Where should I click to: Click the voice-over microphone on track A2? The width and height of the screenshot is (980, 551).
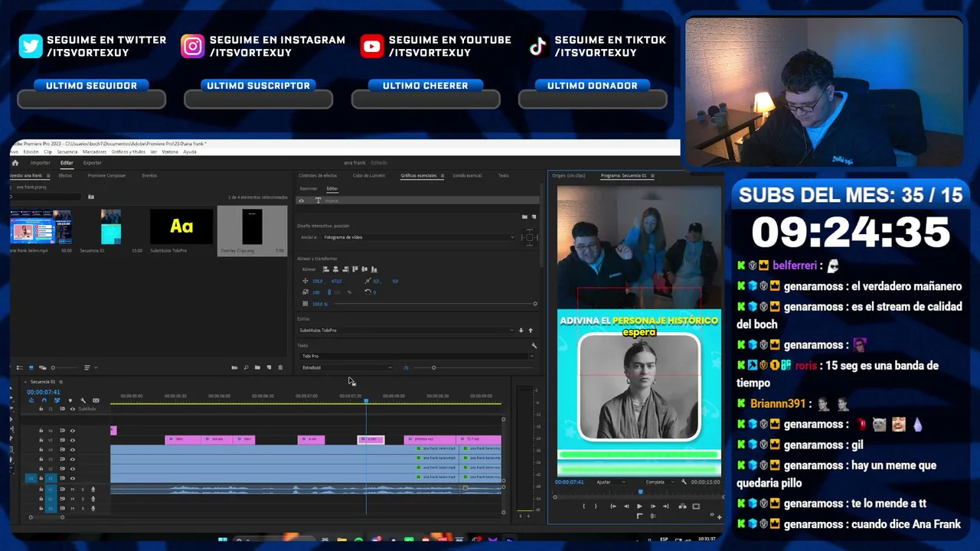(93, 498)
